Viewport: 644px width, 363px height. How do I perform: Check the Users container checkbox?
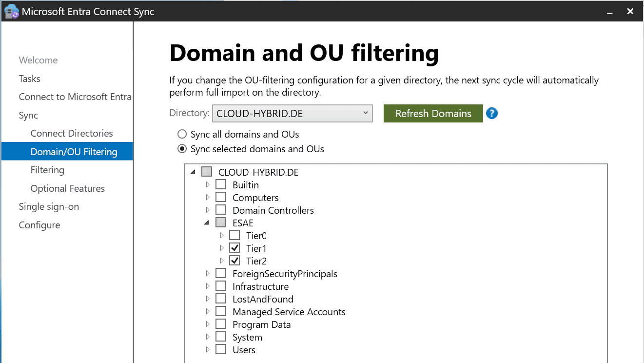(221, 350)
